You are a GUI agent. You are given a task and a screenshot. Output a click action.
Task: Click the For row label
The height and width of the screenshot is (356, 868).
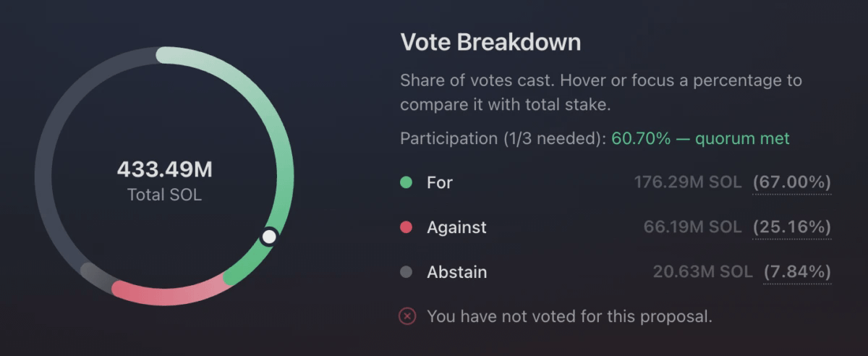440,182
